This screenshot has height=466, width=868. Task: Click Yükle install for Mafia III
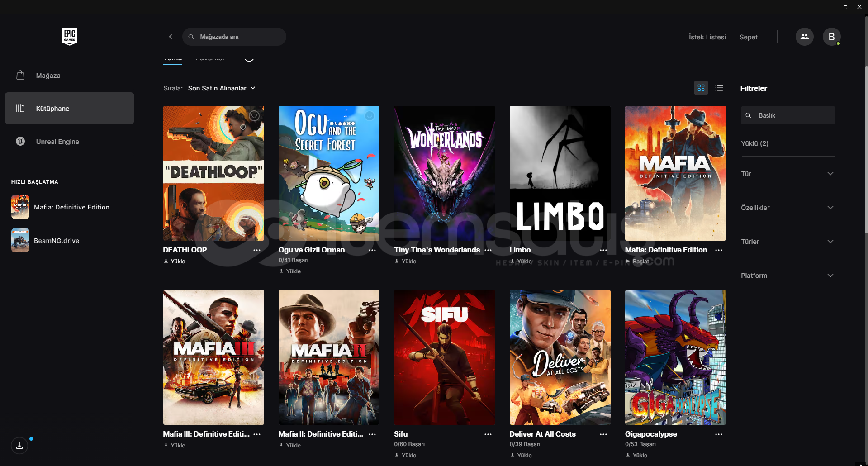(175, 446)
